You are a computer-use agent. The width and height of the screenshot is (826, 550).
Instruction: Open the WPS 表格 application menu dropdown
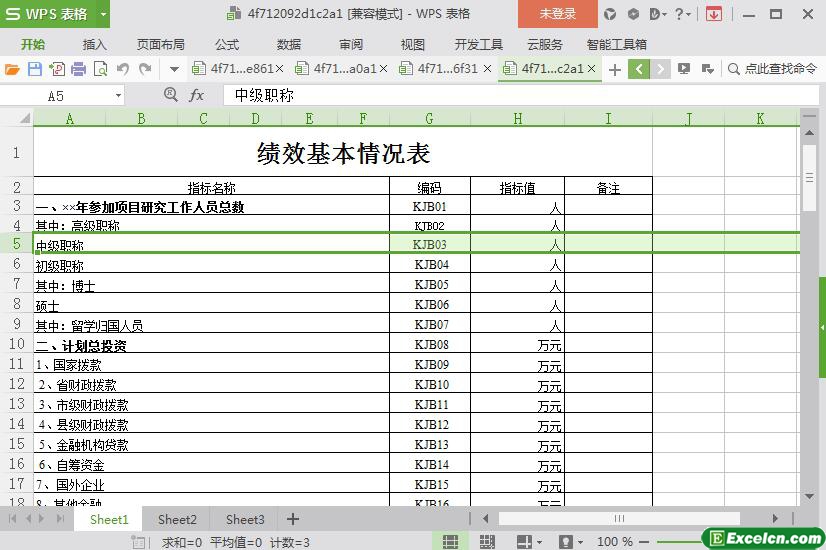(x=103, y=14)
